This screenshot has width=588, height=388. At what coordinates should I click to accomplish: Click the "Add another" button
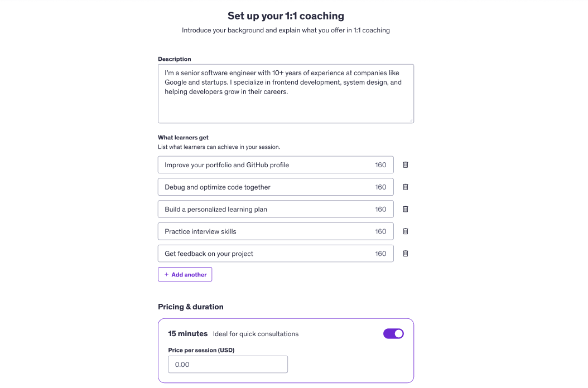point(185,274)
